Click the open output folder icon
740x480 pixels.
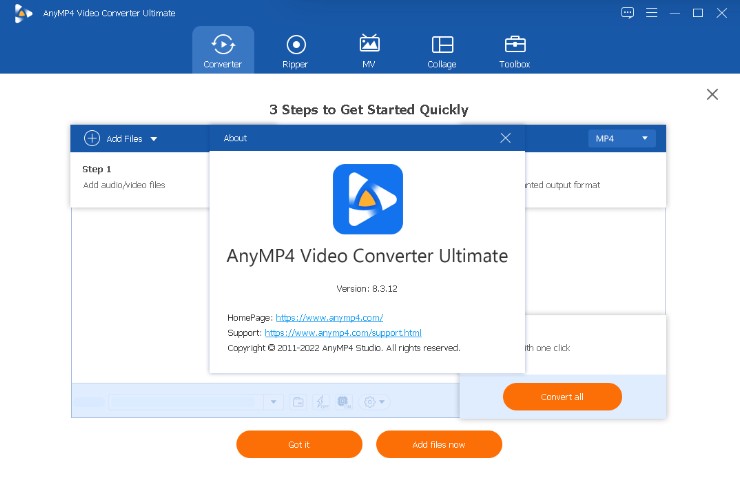298,402
